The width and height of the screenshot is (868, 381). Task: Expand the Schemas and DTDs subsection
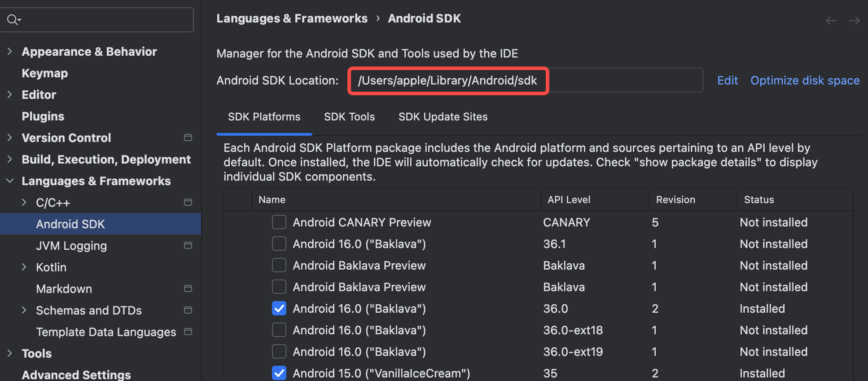24,310
